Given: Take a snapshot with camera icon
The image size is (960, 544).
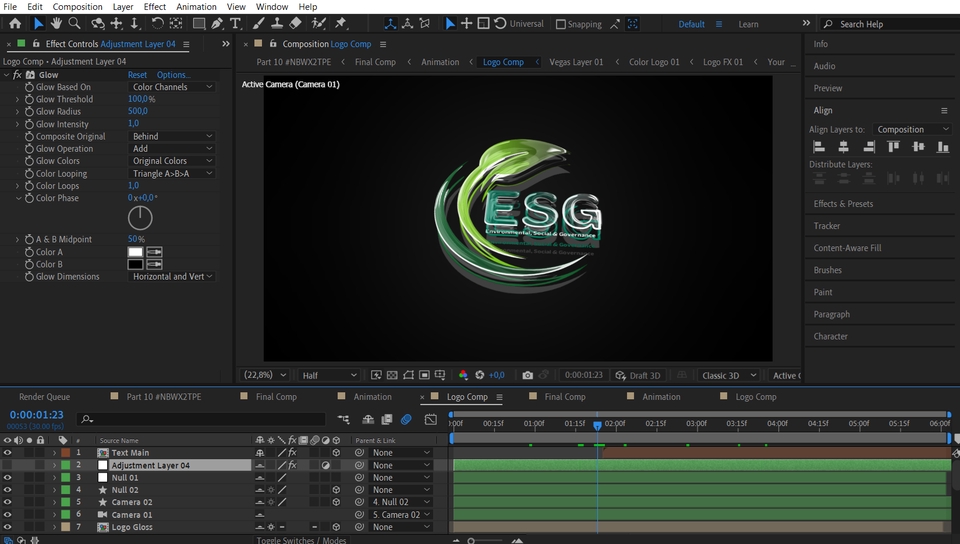Looking at the screenshot, I should pyautogui.click(x=527, y=375).
